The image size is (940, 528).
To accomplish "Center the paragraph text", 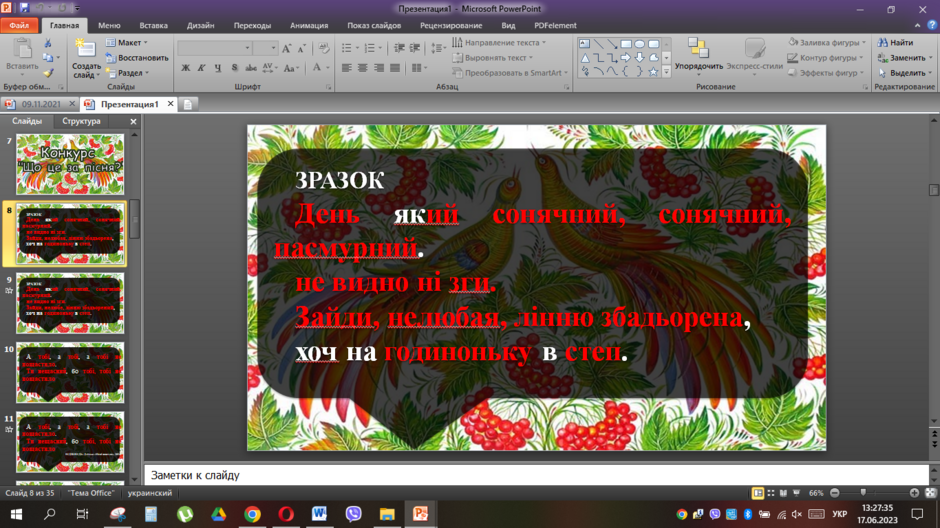I will coord(363,68).
